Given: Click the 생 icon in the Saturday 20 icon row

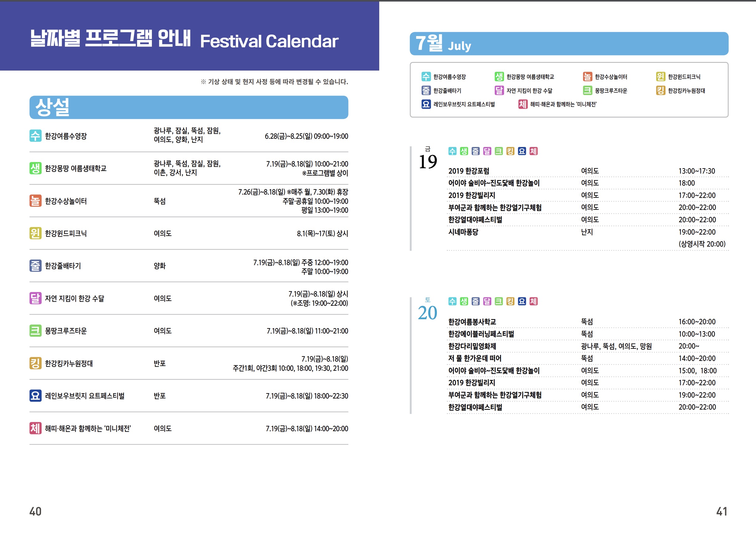Looking at the screenshot, I should point(464,301).
